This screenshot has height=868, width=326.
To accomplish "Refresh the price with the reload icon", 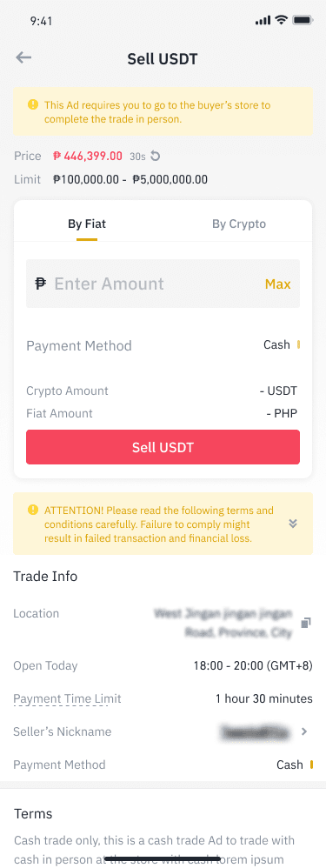I will pyautogui.click(x=156, y=156).
